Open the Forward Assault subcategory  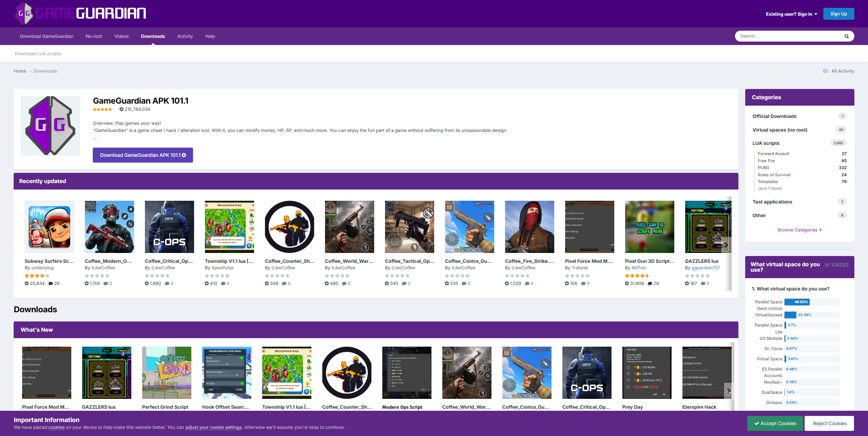774,154
